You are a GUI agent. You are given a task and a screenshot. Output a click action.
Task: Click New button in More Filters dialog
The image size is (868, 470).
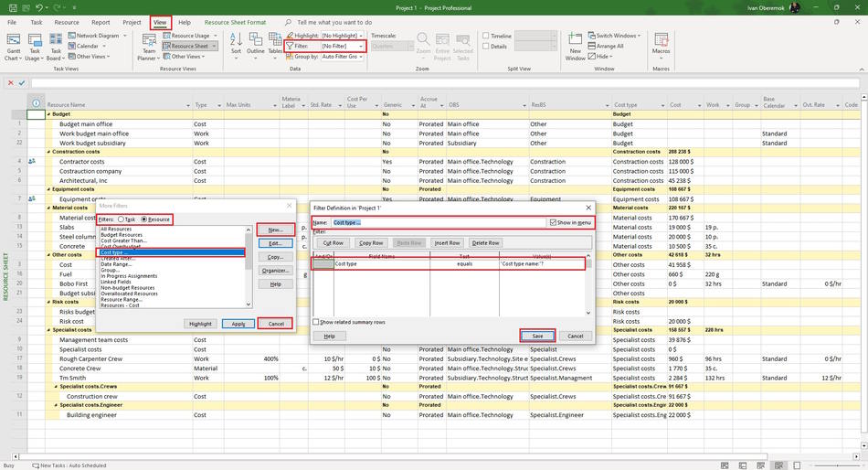[275, 230]
